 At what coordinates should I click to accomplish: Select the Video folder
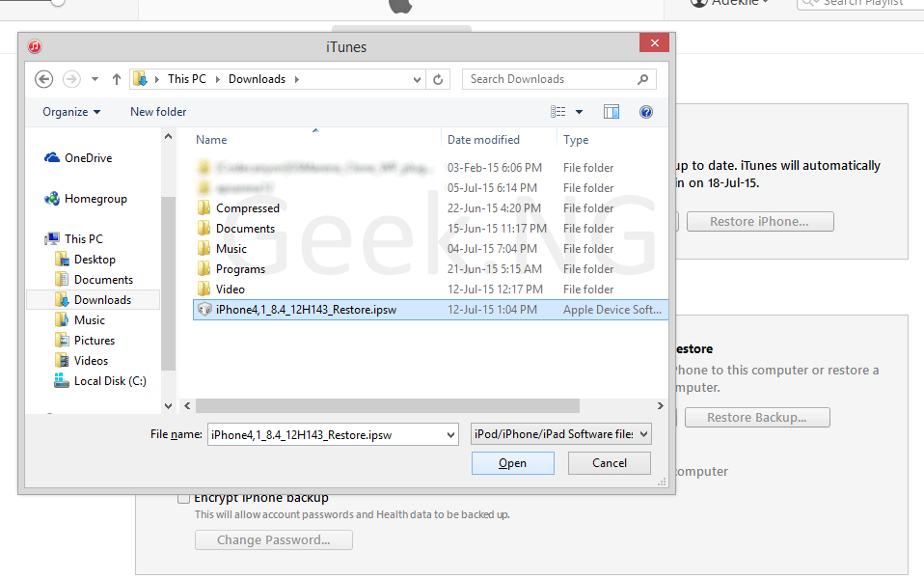tap(430, 289)
